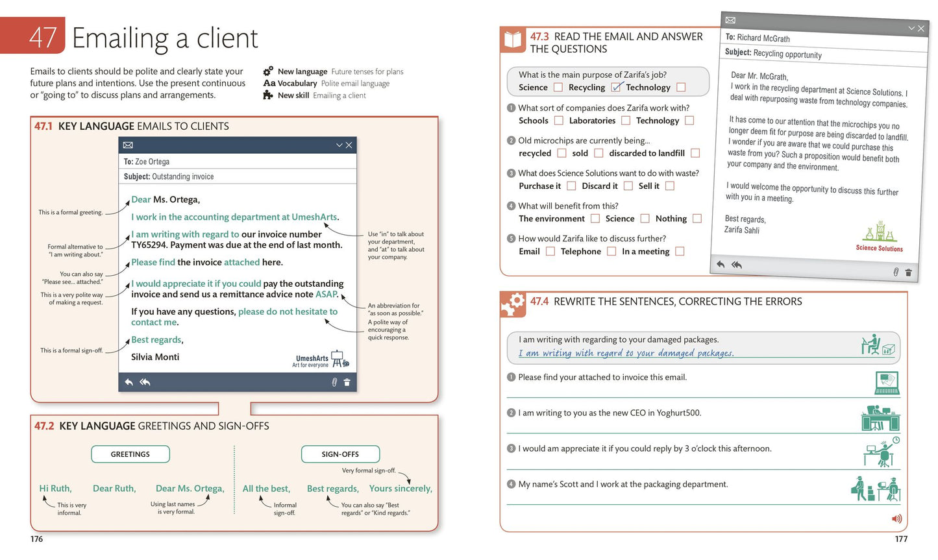This screenshot has width=938, height=560.
Task: Click the 'Hi Ruth,' greeting
Action: coord(55,489)
